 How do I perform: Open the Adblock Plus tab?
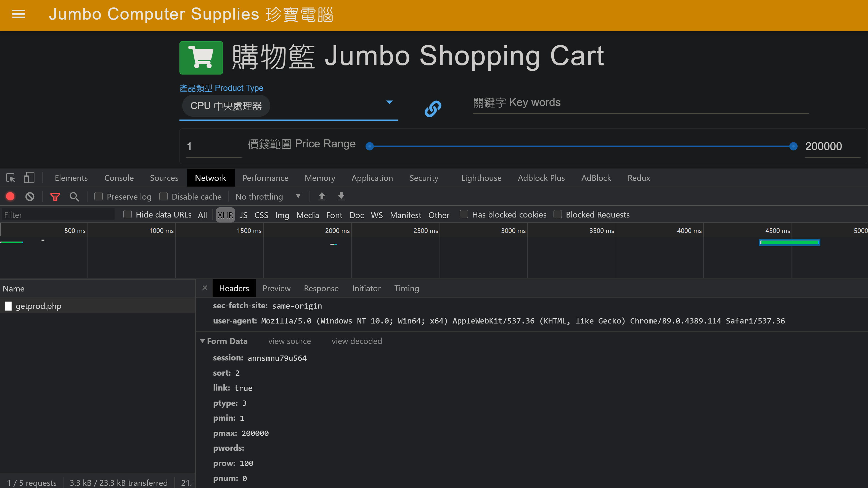541,178
